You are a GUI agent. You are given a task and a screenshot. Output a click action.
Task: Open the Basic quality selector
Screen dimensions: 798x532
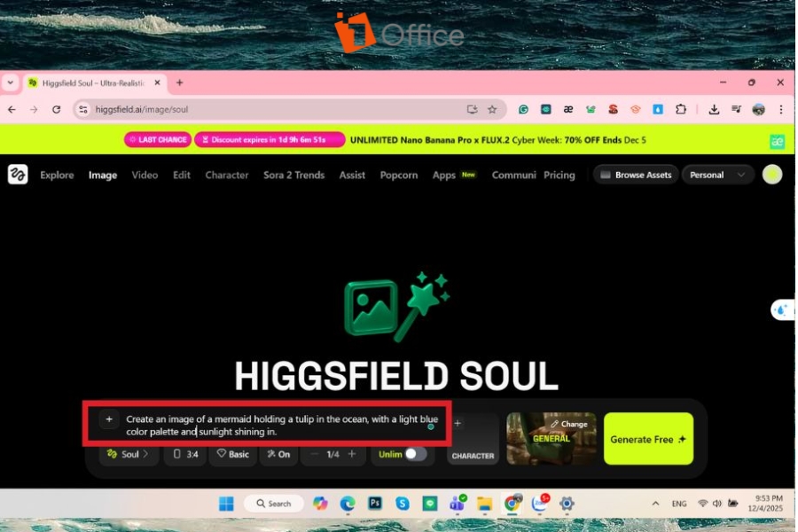click(233, 454)
